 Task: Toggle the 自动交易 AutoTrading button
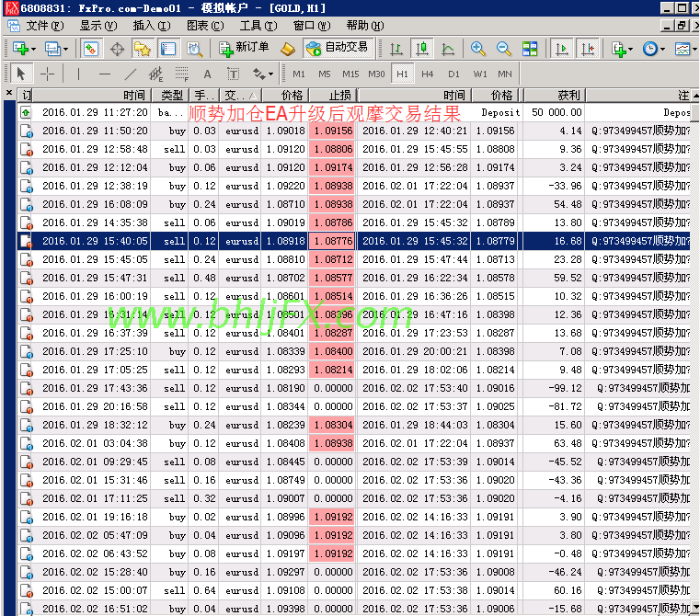click(338, 48)
